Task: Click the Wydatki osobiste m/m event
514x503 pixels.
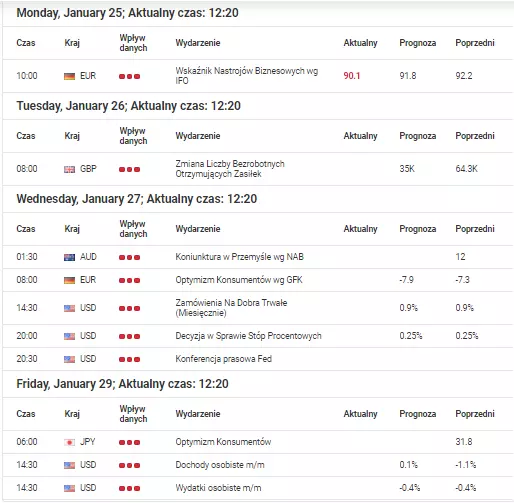Action: tap(218, 488)
